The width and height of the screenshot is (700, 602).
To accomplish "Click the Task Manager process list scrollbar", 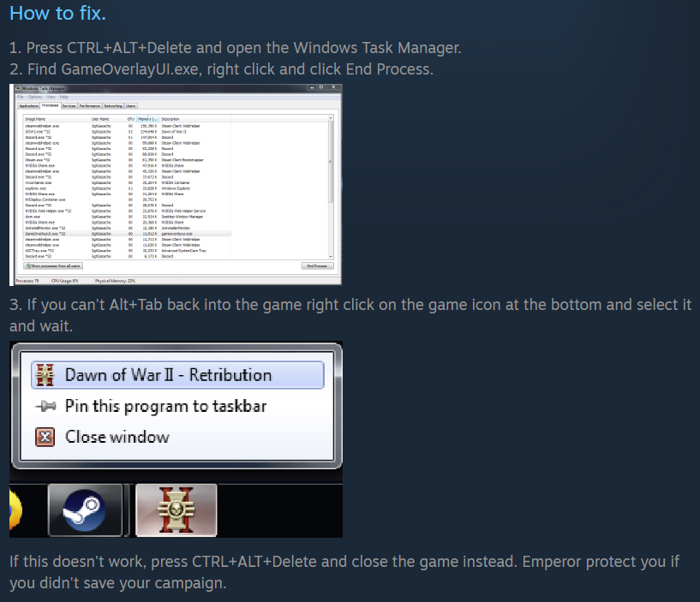I will [331, 187].
